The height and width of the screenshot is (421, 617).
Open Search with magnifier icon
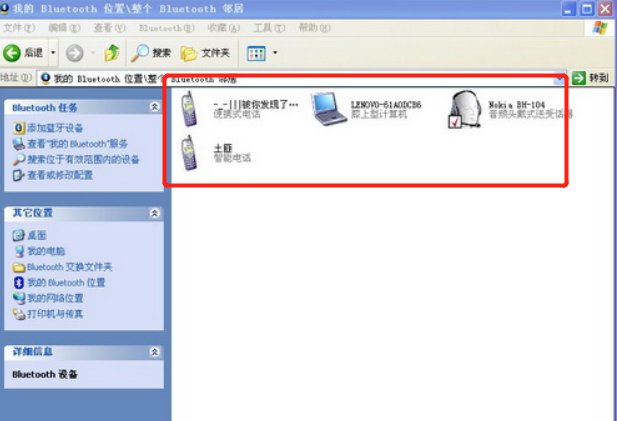point(151,53)
